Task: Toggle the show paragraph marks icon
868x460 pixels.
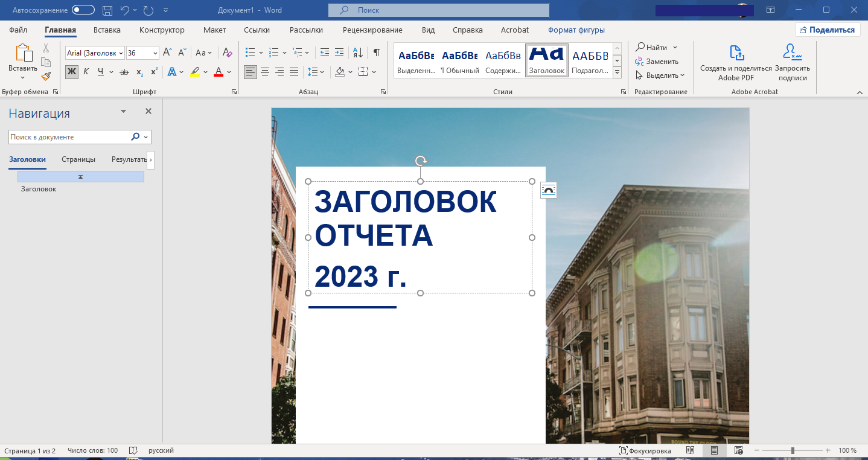Action: click(376, 53)
